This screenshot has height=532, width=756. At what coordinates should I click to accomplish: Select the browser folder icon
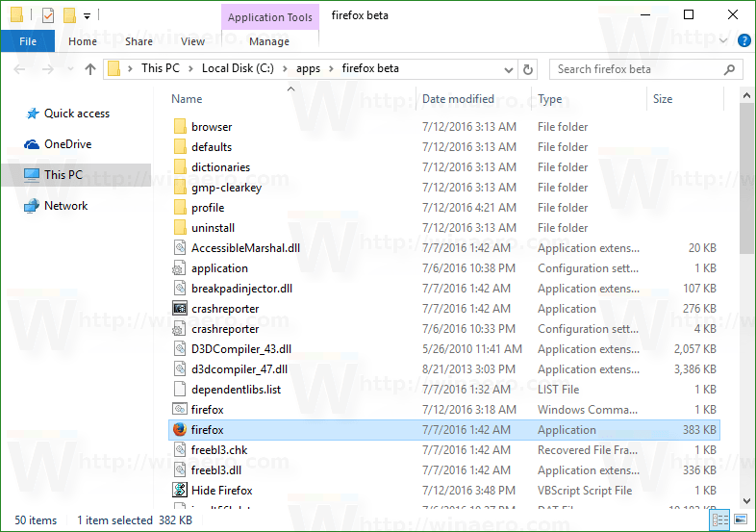180,126
